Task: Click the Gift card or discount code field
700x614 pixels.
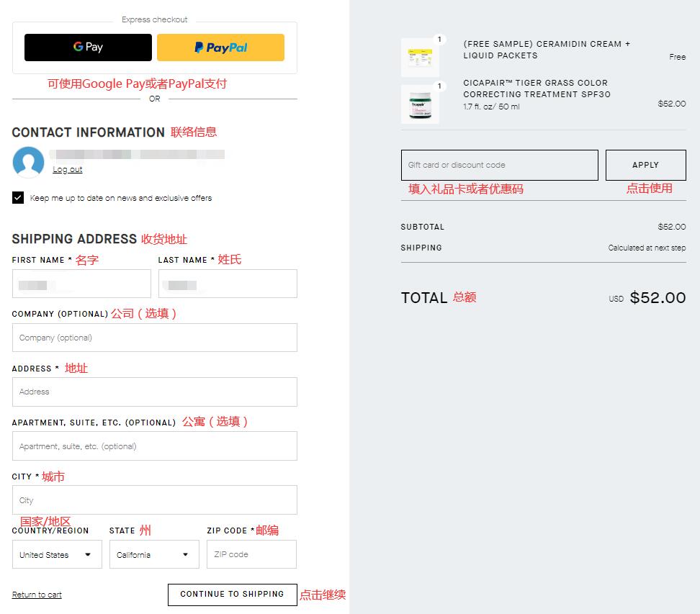Action: point(499,165)
